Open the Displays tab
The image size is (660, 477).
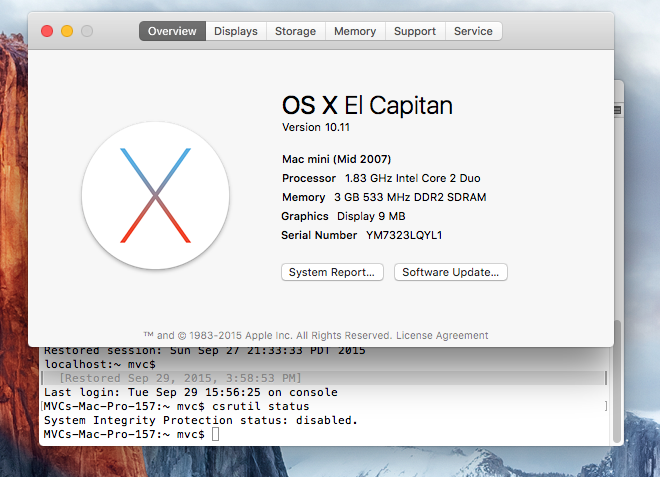click(x=236, y=31)
